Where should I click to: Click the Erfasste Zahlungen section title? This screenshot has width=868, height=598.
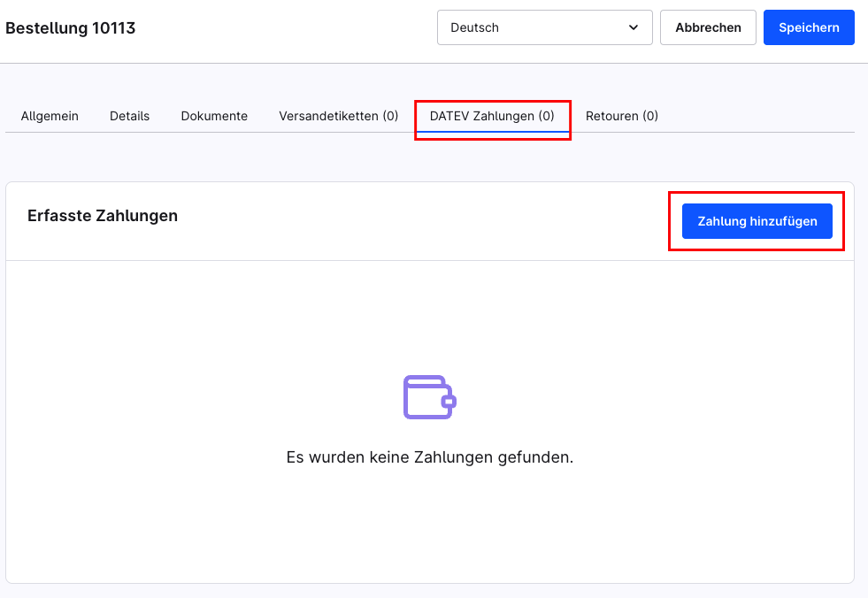(x=104, y=216)
